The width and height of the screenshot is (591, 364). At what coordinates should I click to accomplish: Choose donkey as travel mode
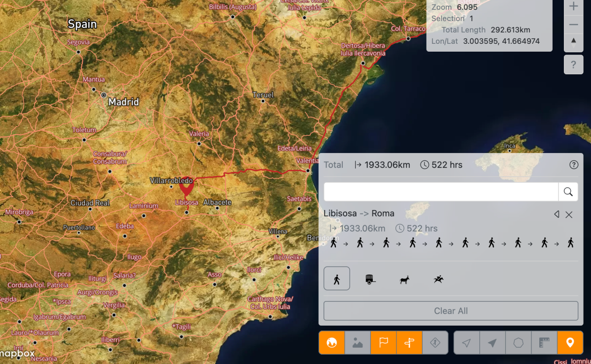[404, 279]
